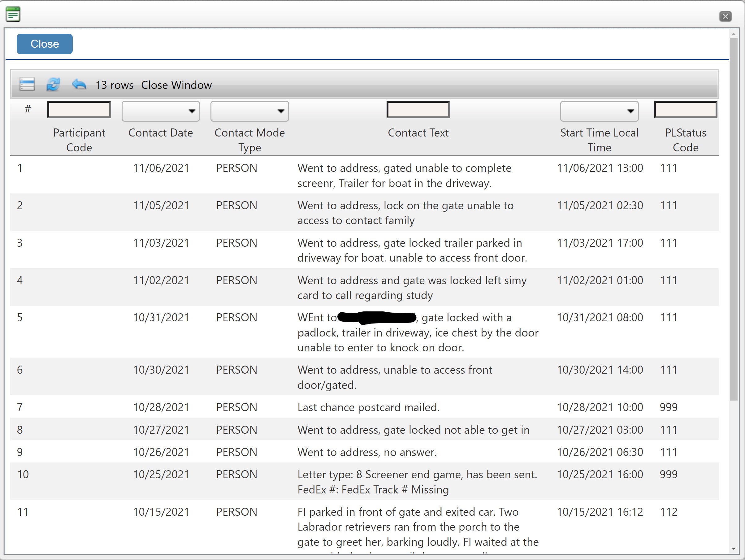Click start time 11/06/2021 13:00
This screenshot has height=560, width=745.
click(x=600, y=168)
